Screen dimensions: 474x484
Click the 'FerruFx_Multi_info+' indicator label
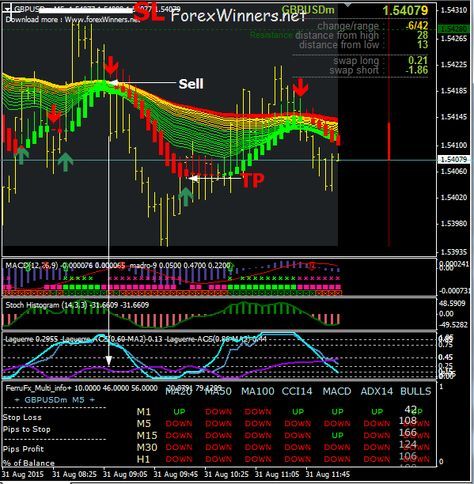(x=38, y=388)
